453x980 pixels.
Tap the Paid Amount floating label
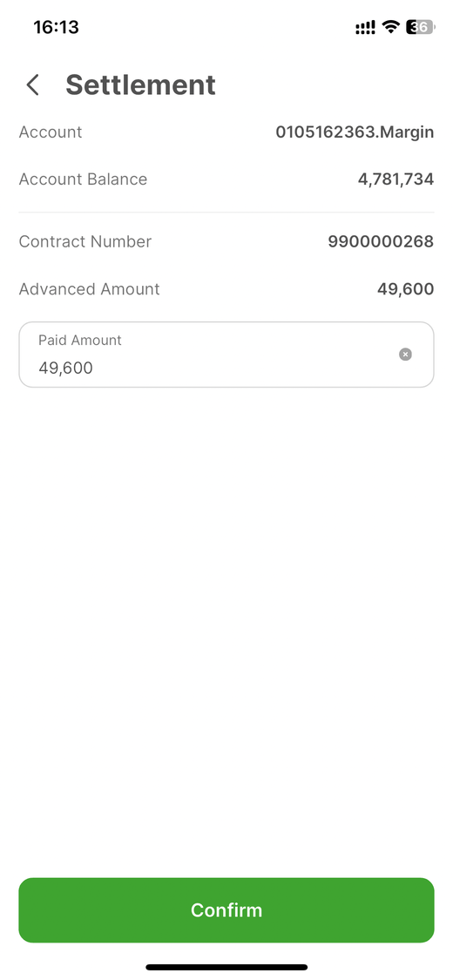[x=80, y=340]
